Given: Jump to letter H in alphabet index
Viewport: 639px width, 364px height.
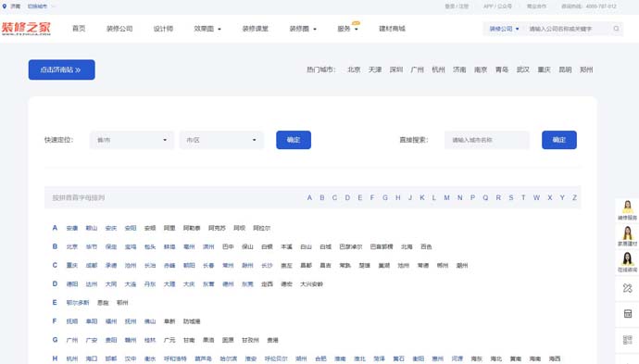Looking at the screenshot, I should coord(397,197).
